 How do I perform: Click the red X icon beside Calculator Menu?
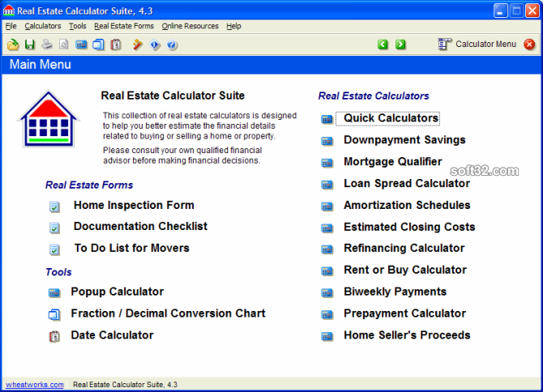point(529,45)
